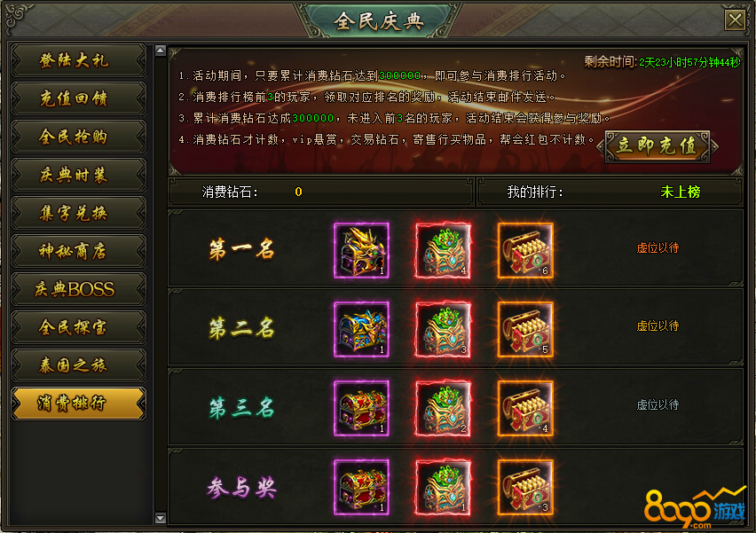Image resolution: width=756 pixels, height=533 pixels.
Task: Select participation prize red treasure chest
Action: tap(361, 487)
